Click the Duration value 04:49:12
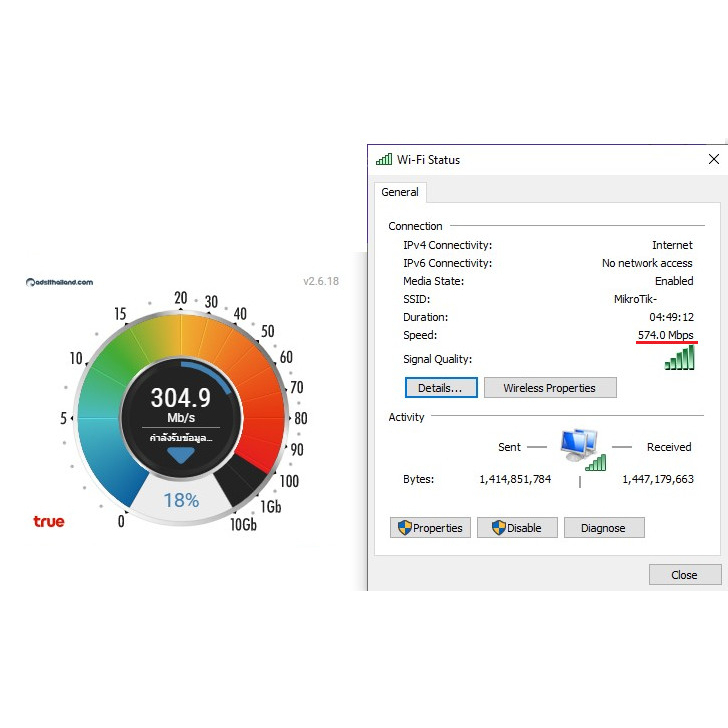Image resolution: width=728 pixels, height=728 pixels. pyautogui.click(x=671, y=317)
